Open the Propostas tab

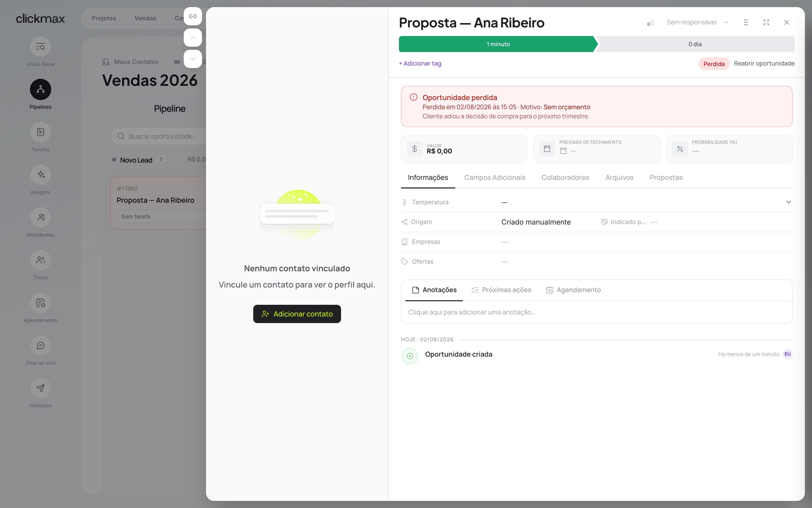666,178
